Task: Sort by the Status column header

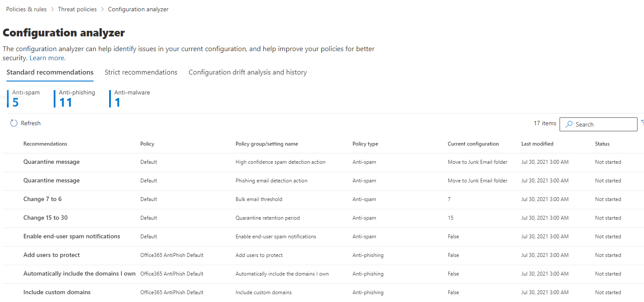Action: (x=602, y=144)
